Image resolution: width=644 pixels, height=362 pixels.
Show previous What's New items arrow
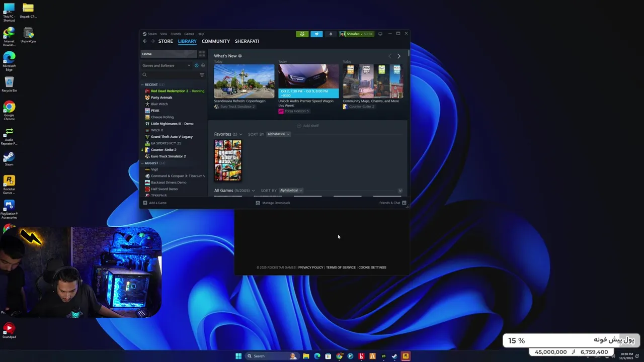point(389,56)
